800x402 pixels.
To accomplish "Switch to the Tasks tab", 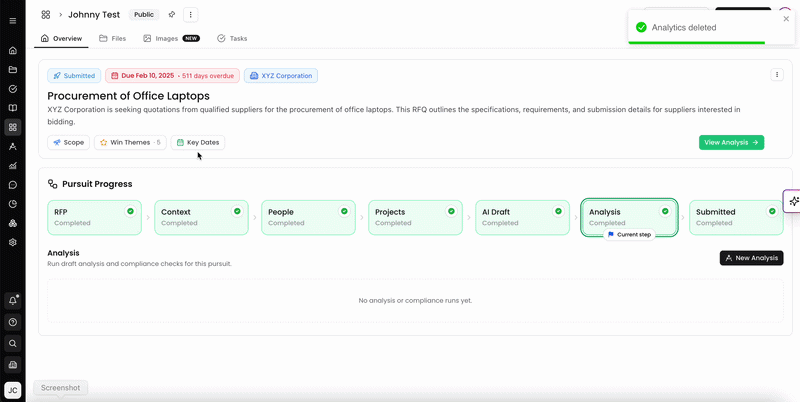I will coord(232,38).
